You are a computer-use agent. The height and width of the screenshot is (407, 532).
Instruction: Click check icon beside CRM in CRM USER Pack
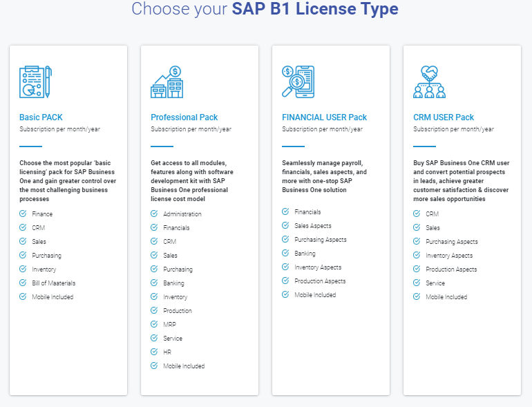click(x=417, y=214)
